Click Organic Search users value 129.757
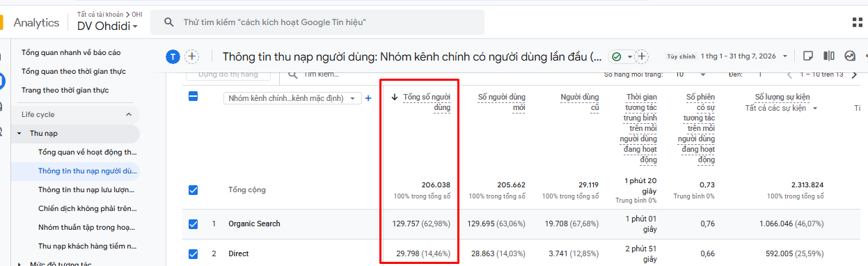The width and height of the screenshot is (868, 266). point(407,224)
